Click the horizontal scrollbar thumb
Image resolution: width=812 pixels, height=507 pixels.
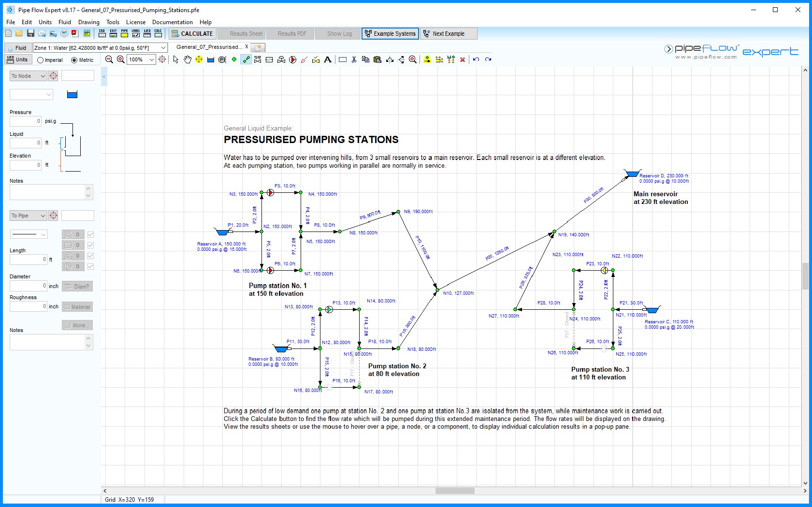[x=455, y=491]
